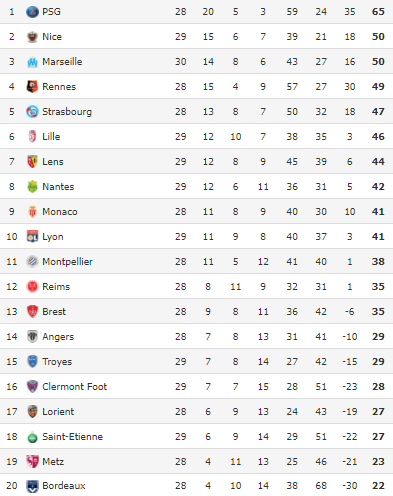This screenshot has height=496, width=393.
Task: Click the Strasbourg club logo
Action: (x=32, y=112)
